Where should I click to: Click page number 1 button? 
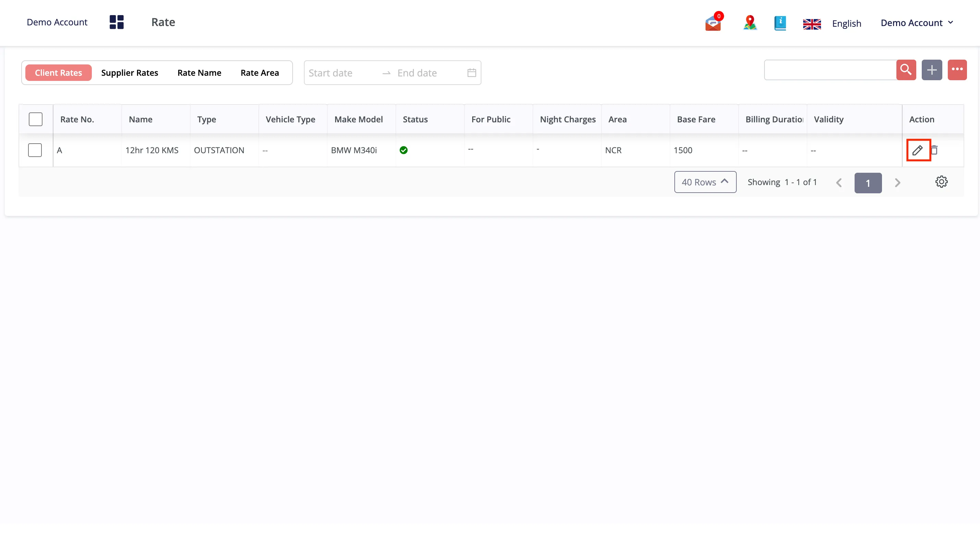(x=868, y=183)
